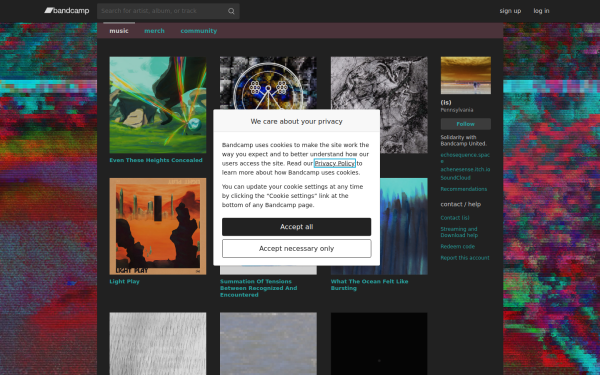
Task: Switch to the community tab
Action: [199, 31]
